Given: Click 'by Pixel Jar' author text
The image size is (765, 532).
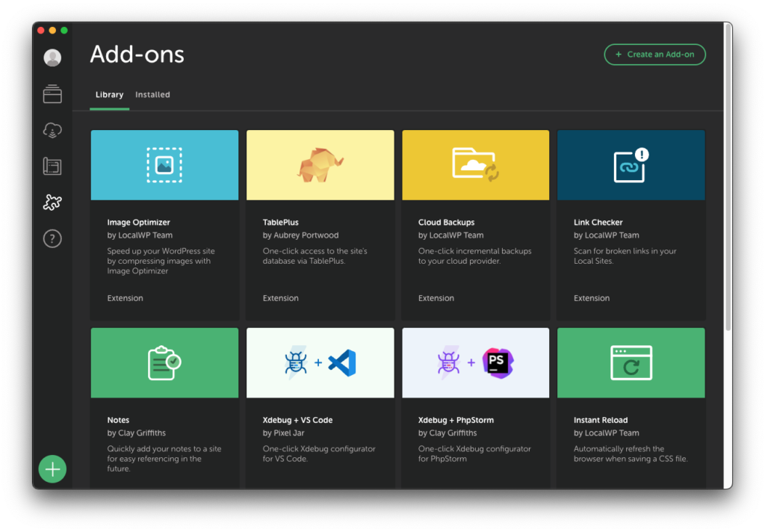Looking at the screenshot, I should click(283, 433).
